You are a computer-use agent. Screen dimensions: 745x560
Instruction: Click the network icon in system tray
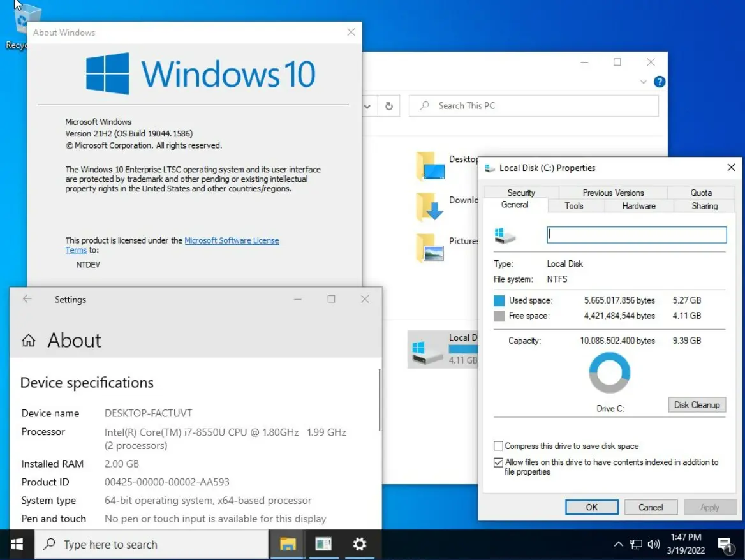click(x=636, y=544)
